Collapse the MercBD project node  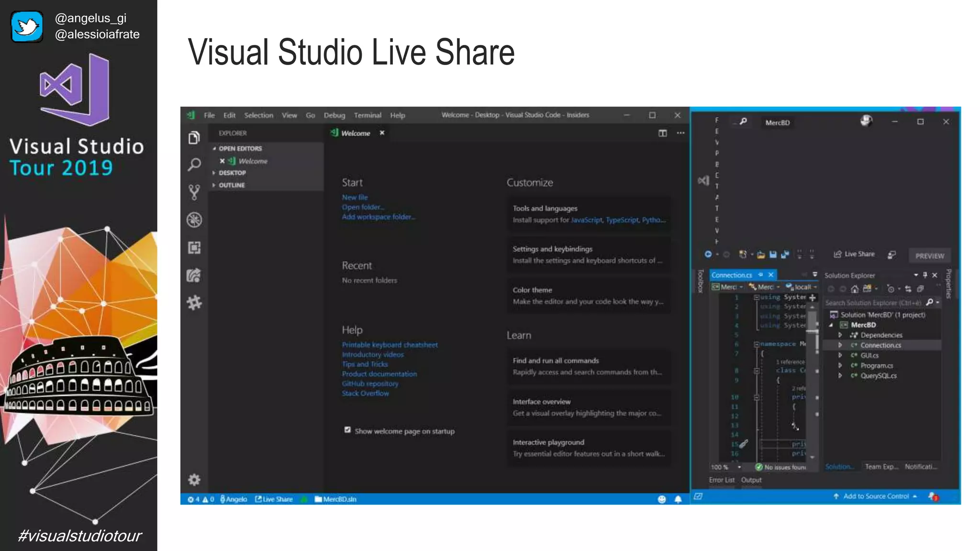tap(831, 325)
